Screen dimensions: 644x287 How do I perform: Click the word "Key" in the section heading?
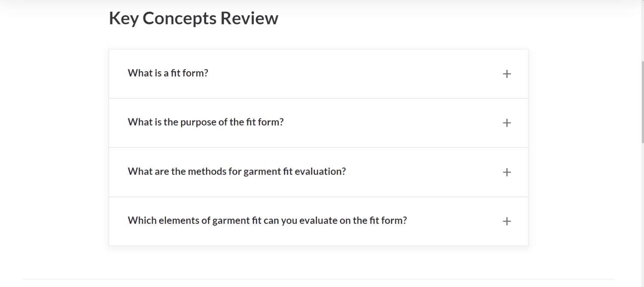point(123,18)
